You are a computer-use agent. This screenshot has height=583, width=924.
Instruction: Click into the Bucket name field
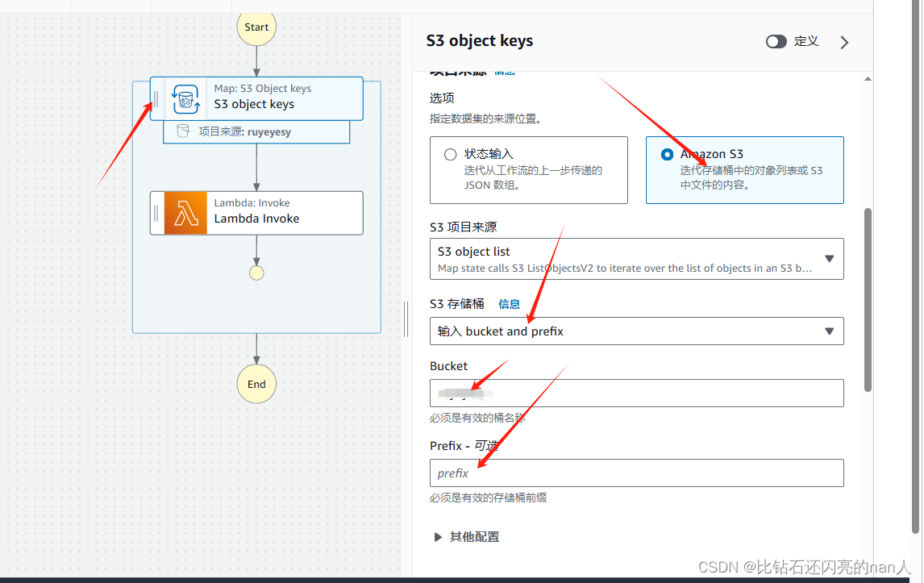636,394
